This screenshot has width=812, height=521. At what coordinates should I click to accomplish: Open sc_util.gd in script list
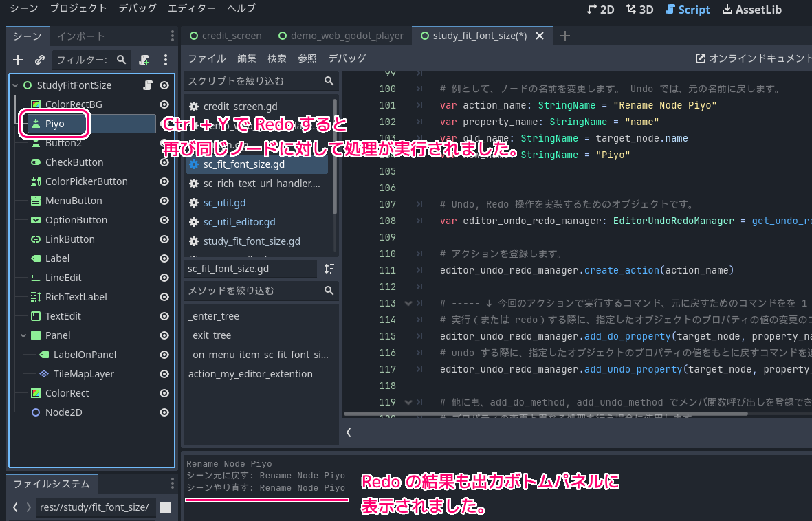tap(224, 203)
